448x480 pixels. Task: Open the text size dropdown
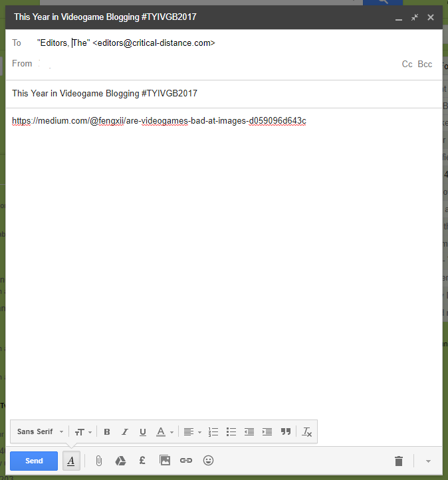point(83,432)
